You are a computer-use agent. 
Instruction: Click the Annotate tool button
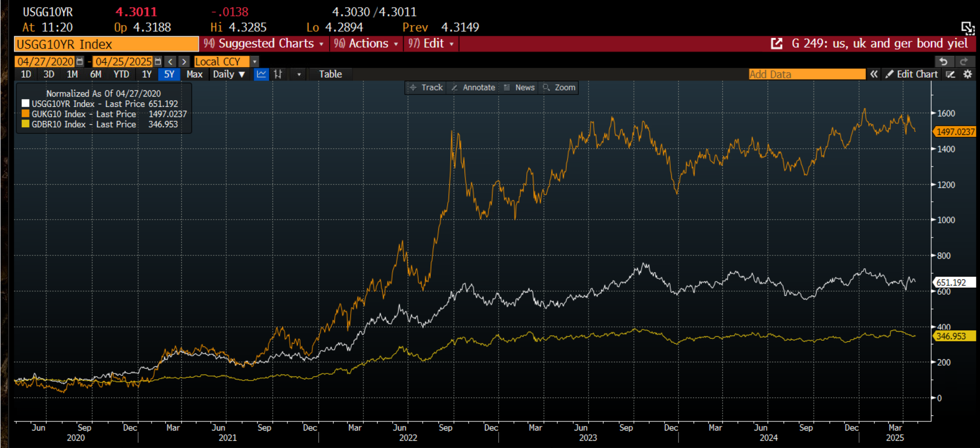[x=473, y=87]
